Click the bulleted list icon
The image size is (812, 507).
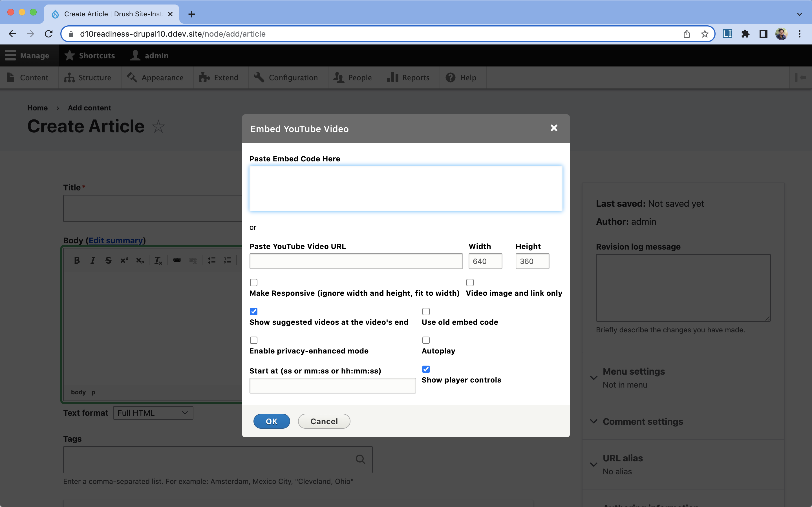(211, 261)
